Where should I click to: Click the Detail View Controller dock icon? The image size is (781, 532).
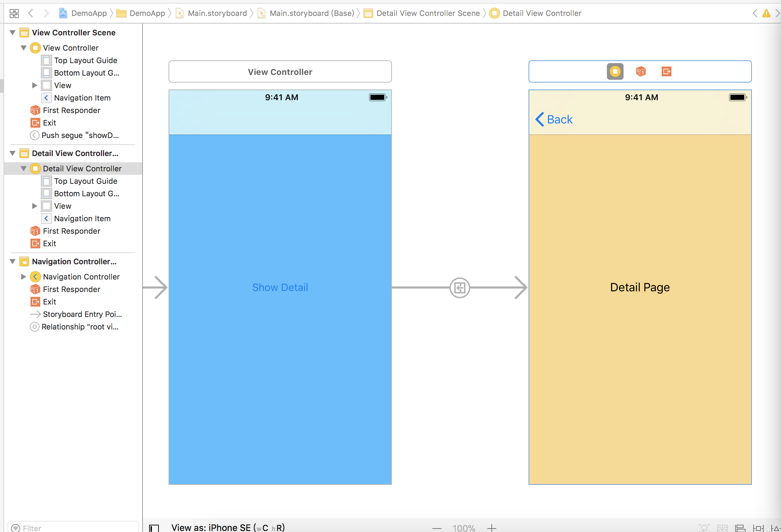pos(615,71)
